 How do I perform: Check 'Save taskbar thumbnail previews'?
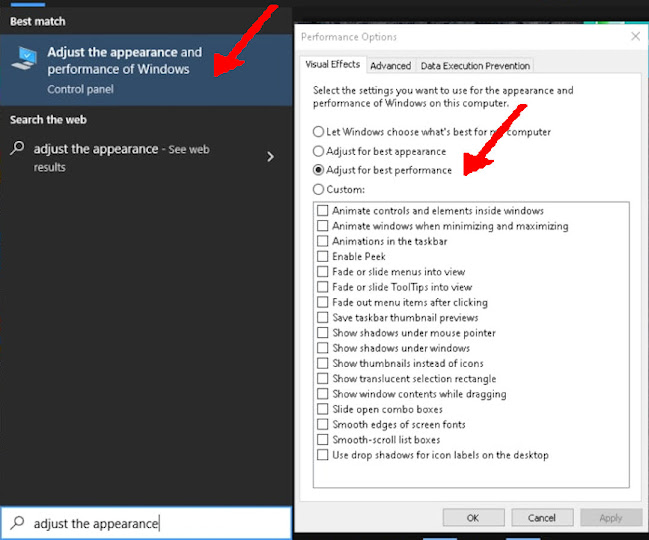click(x=322, y=318)
